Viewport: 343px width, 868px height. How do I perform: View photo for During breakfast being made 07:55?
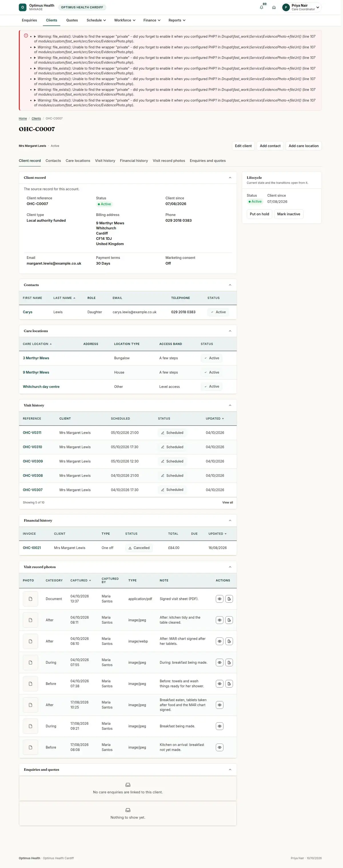click(220, 663)
